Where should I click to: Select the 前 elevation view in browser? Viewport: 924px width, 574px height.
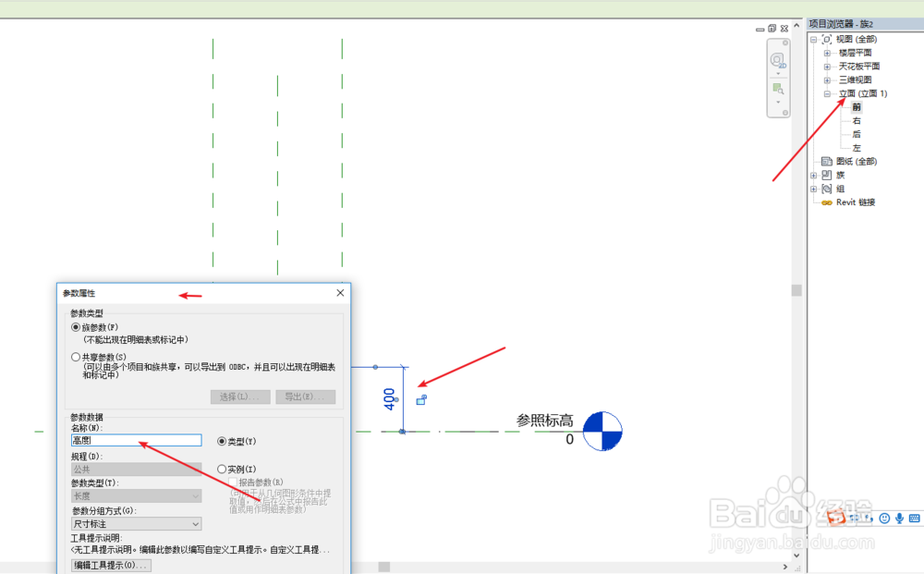tap(857, 107)
